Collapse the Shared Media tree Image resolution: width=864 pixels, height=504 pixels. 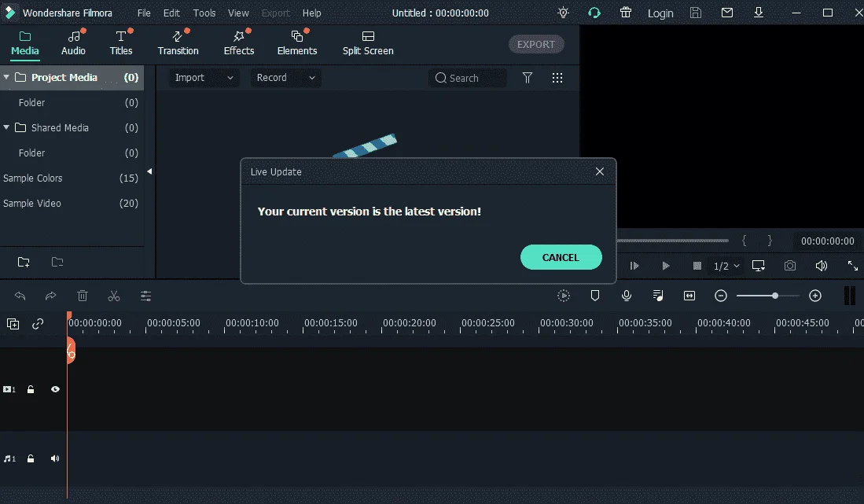point(6,127)
